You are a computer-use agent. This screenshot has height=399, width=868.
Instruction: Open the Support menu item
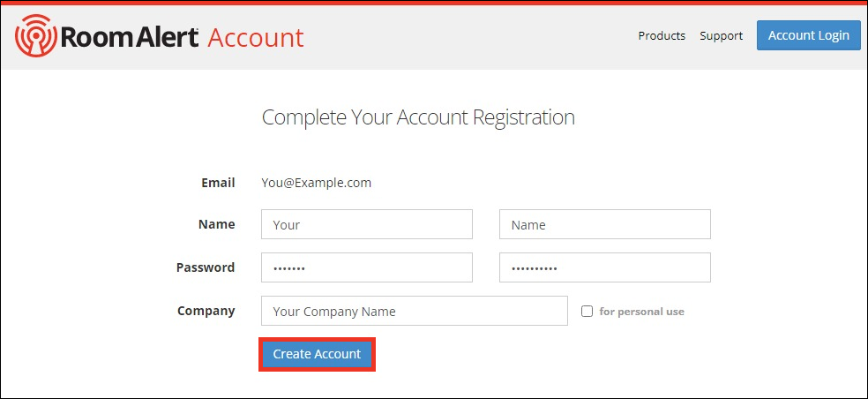coord(721,35)
